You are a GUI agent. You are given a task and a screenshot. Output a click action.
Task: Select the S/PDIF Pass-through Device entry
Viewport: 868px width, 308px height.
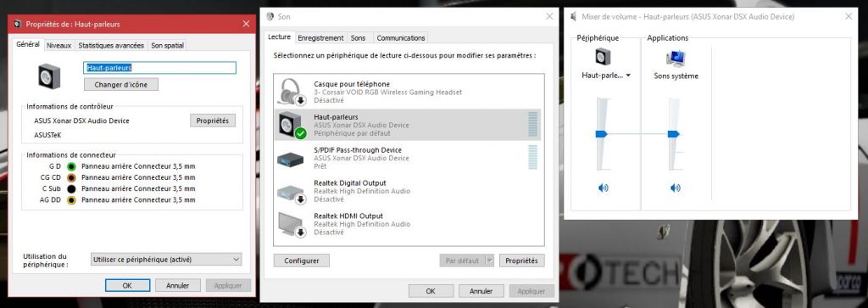[408, 158]
